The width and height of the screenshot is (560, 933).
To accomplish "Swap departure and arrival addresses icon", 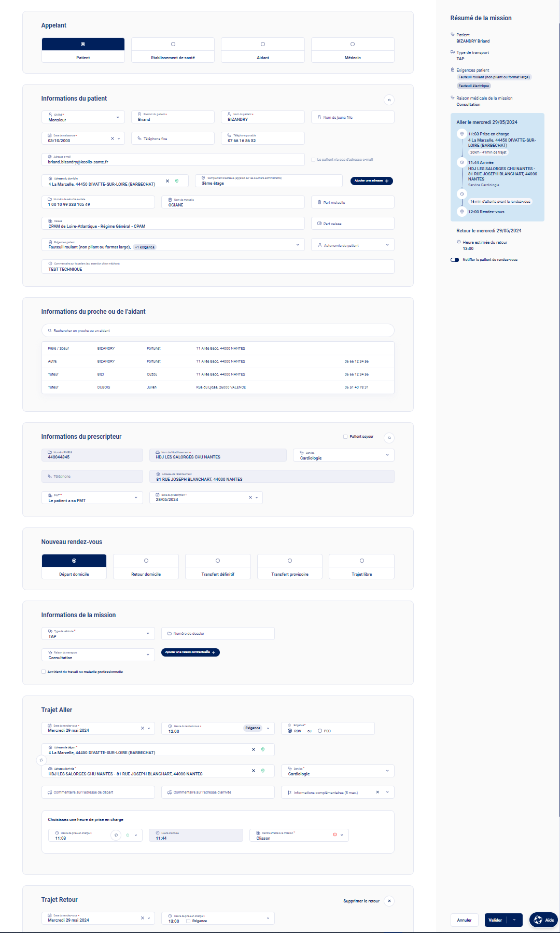I will tap(41, 760).
